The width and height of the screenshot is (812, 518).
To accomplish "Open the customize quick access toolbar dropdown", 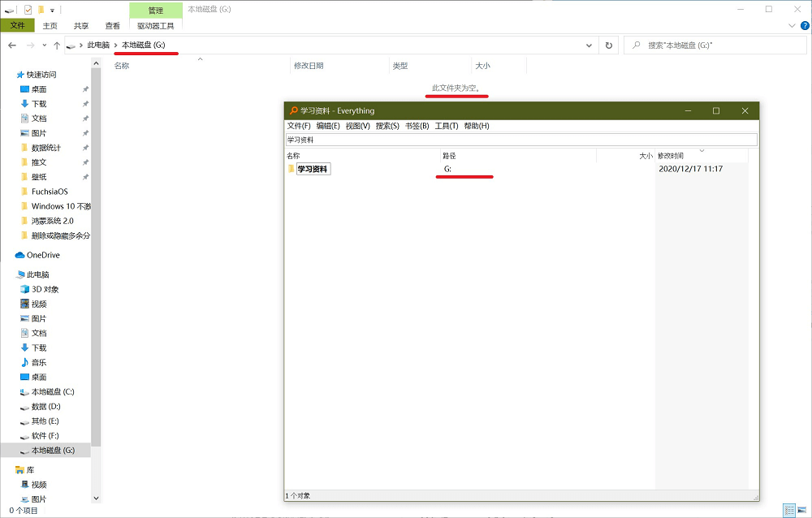I will 53,10.
